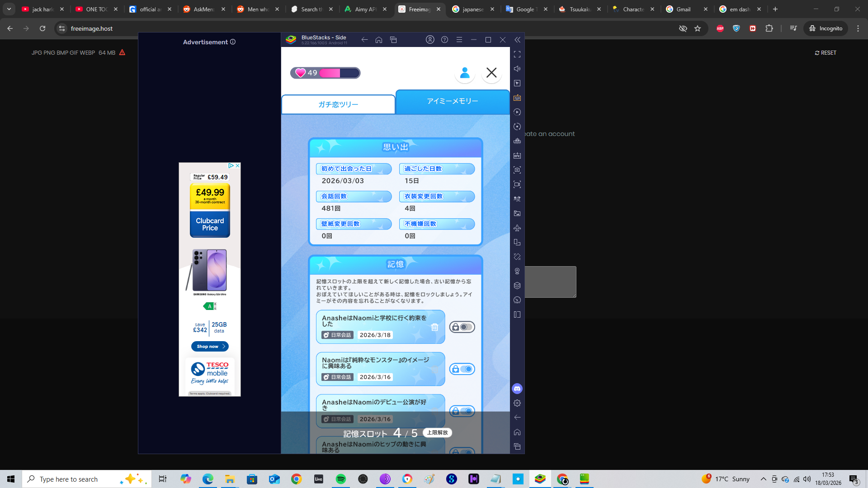Click the Install APK sidebar icon
Viewport: 868px width, 488px height.
point(517,155)
